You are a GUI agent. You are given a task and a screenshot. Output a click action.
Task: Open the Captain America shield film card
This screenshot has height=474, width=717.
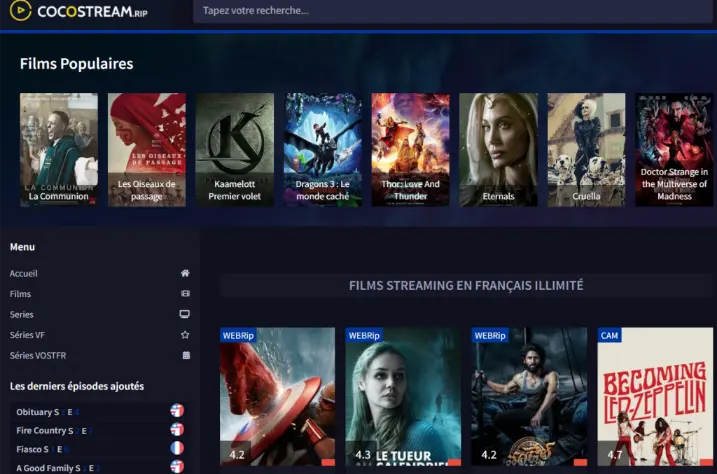coord(277,396)
